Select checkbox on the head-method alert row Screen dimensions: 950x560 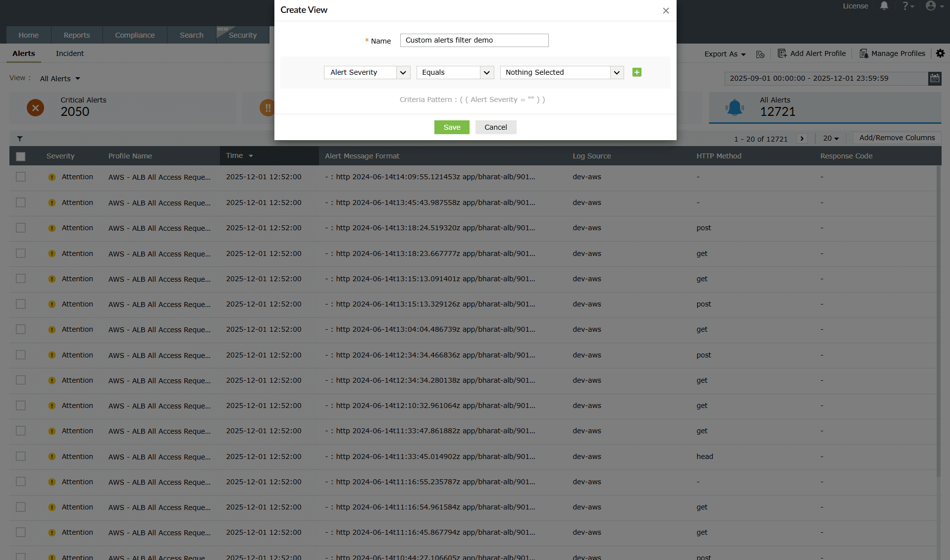tap(20, 456)
